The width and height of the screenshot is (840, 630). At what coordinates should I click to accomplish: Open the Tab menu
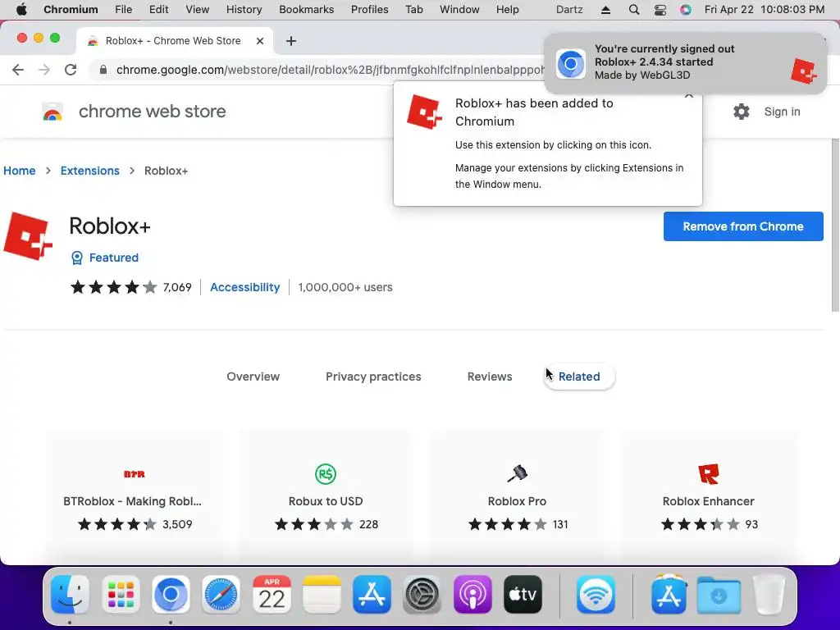(413, 10)
